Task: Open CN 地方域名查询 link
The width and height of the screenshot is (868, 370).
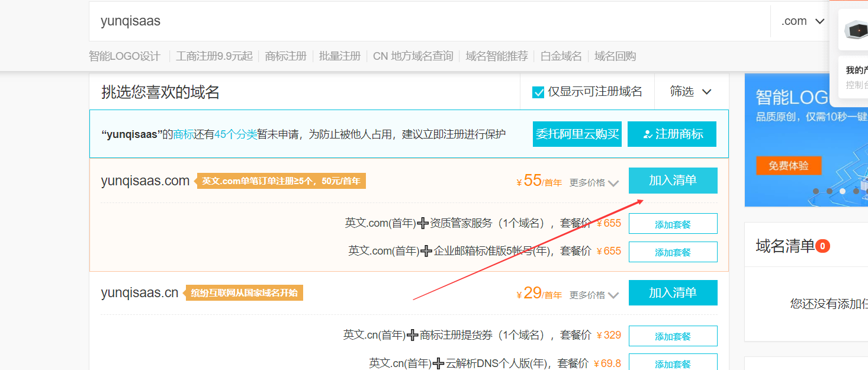Action: (x=413, y=56)
